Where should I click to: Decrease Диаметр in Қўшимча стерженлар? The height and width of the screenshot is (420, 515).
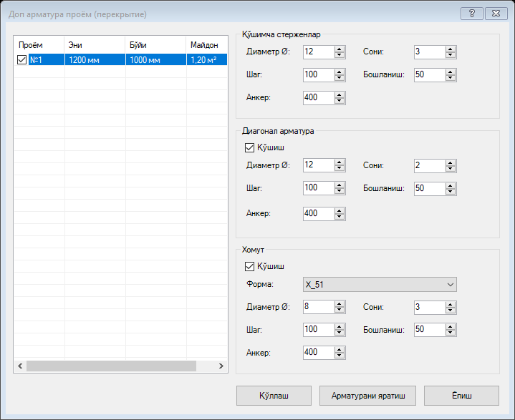point(340,55)
